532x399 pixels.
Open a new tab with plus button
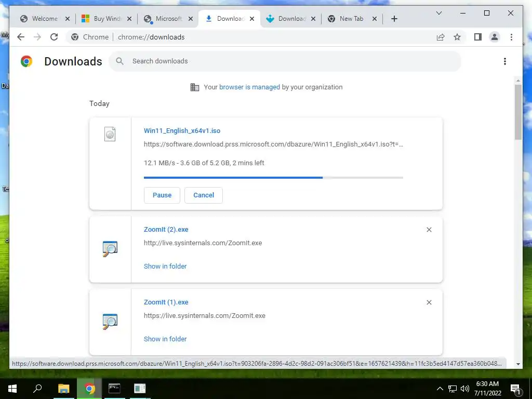(394, 19)
